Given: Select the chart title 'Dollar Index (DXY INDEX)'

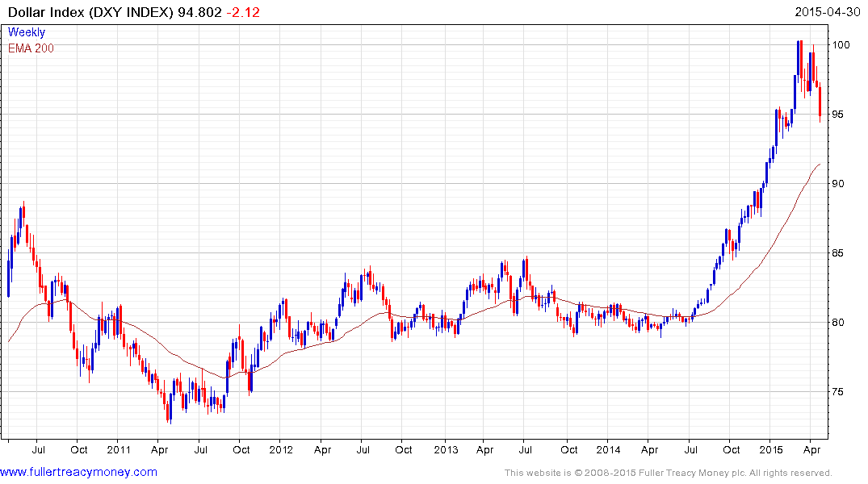Looking at the screenshot, I should click(90, 12).
